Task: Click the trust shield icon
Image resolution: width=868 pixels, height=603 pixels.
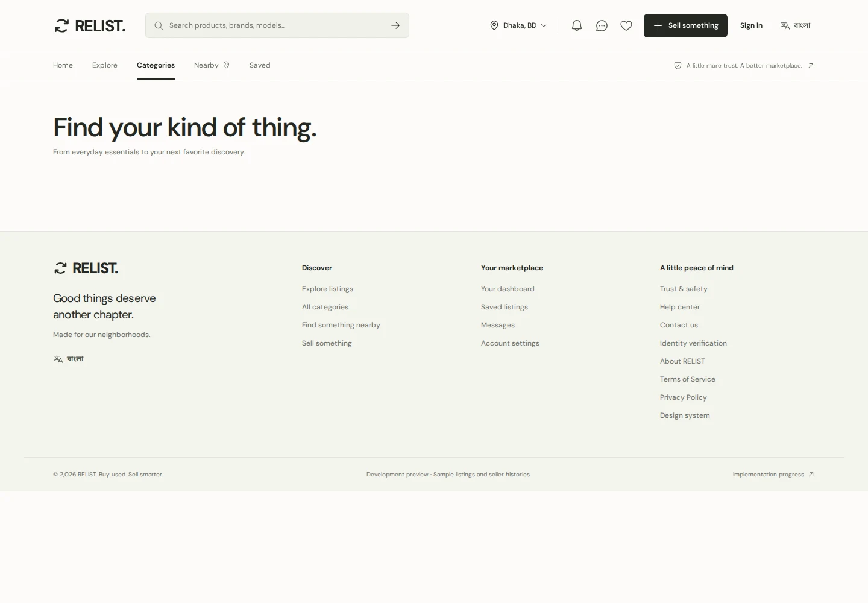Action: pyautogui.click(x=678, y=66)
